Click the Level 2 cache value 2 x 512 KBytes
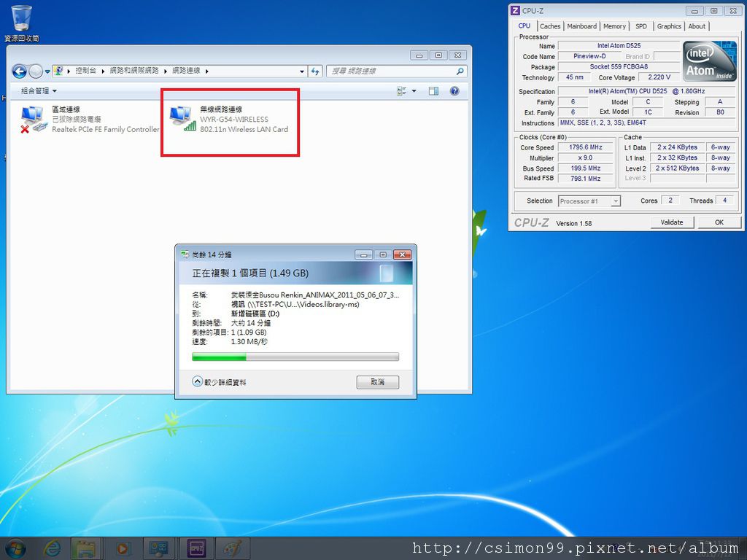The width and height of the screenshot is (747, 560). pos(677,168)
